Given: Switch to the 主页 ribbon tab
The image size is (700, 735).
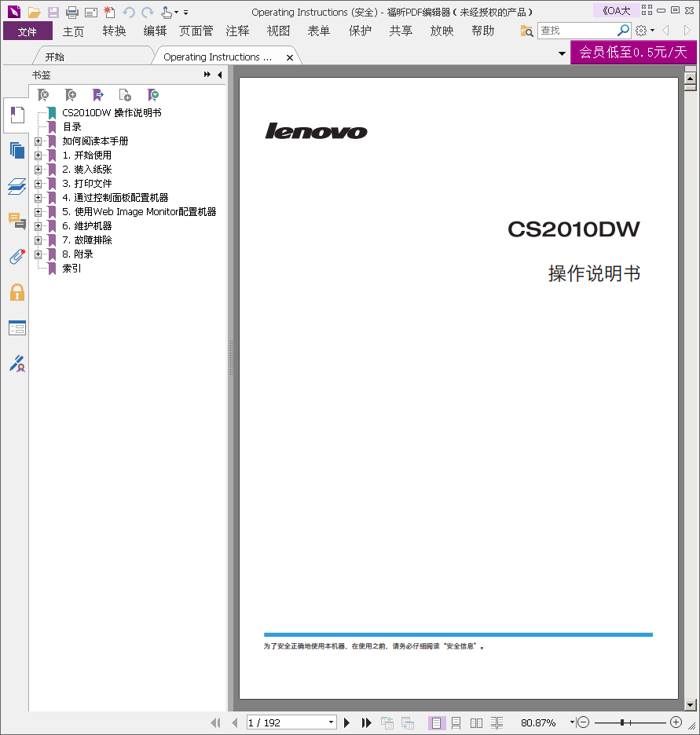Looking at the screenshot, I should click(x=73, y=31).
